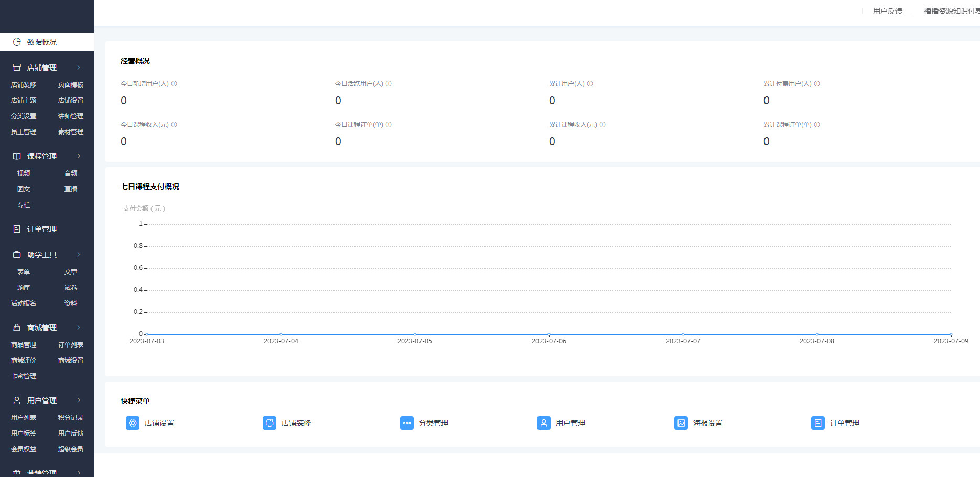Image resolution: width=980 pixels, height=477 pixels.
Task: Open the 数据概况 dashboard menu item
Action: 47,42
